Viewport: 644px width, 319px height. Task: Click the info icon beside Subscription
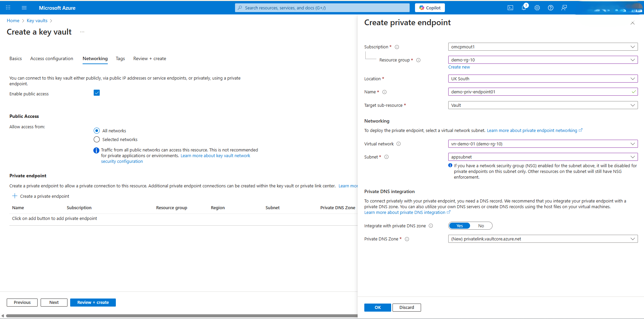(x=397, y=47)
